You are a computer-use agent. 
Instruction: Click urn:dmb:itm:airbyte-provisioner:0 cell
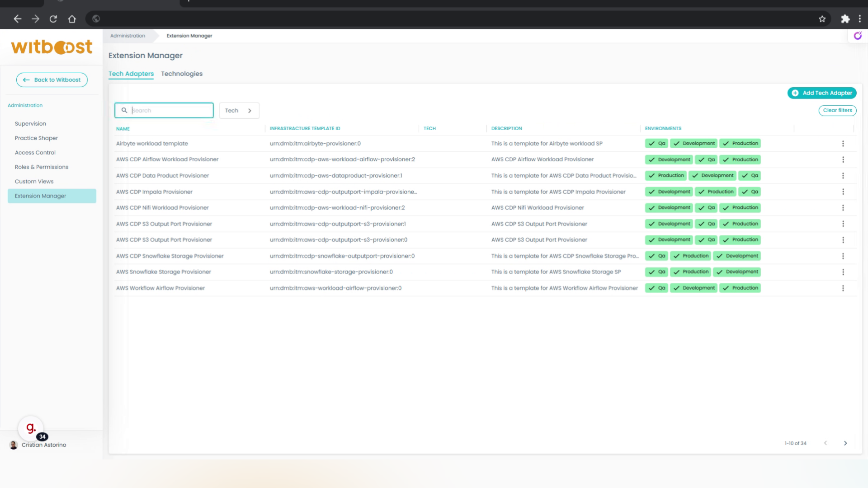(x=315, y=144)
